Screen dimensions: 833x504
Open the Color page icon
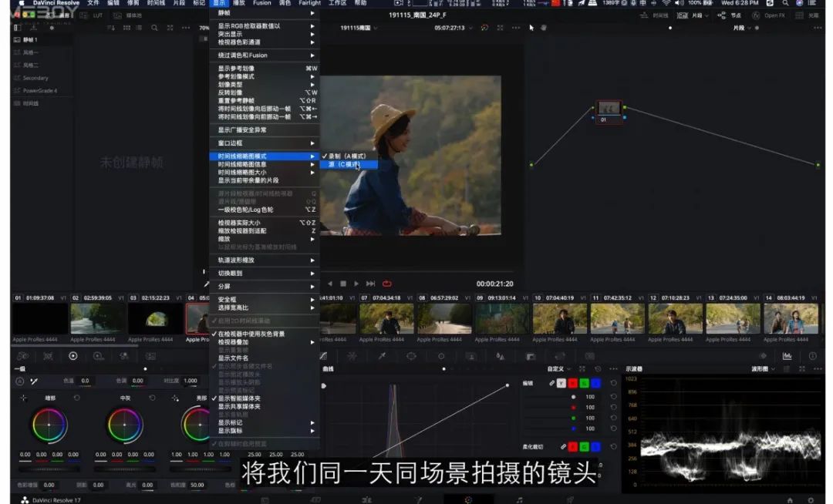pyautogui.click(x=468, y=499)
